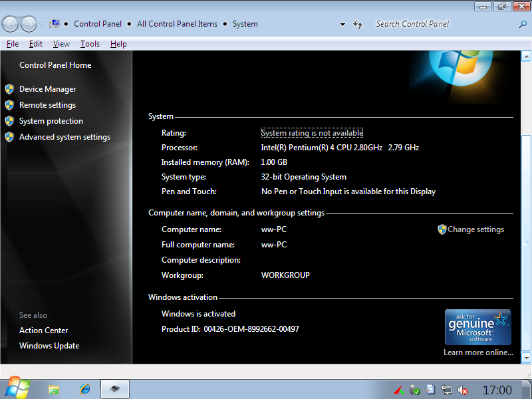Click the vertical scrollbar thumb
The image size is (532, 399).
point(526,243)
